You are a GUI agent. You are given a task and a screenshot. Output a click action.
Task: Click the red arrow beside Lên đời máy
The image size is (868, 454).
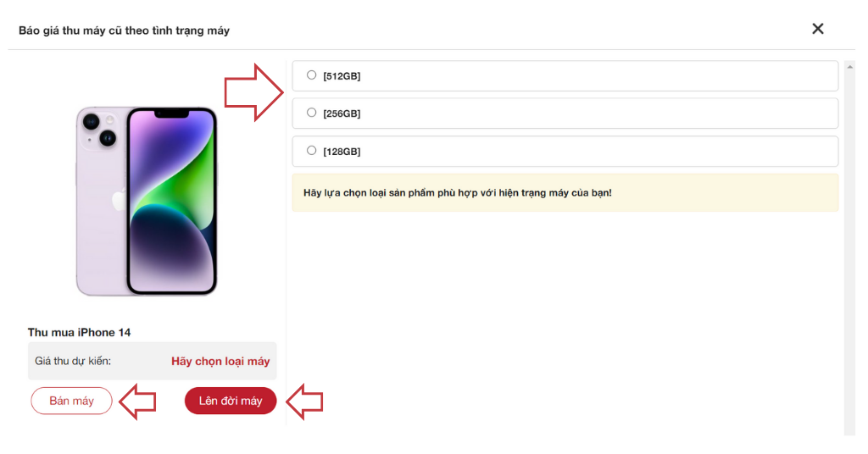(x=305, y=401)
